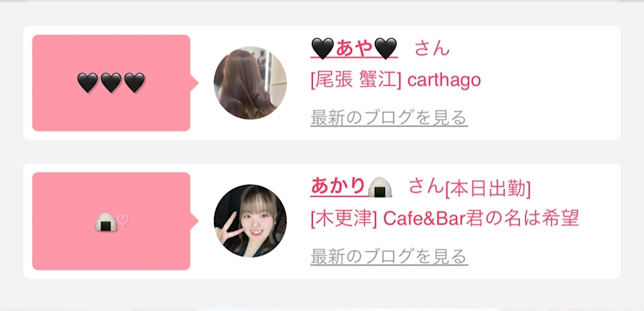Click the white outline heart in bubble

123,221
